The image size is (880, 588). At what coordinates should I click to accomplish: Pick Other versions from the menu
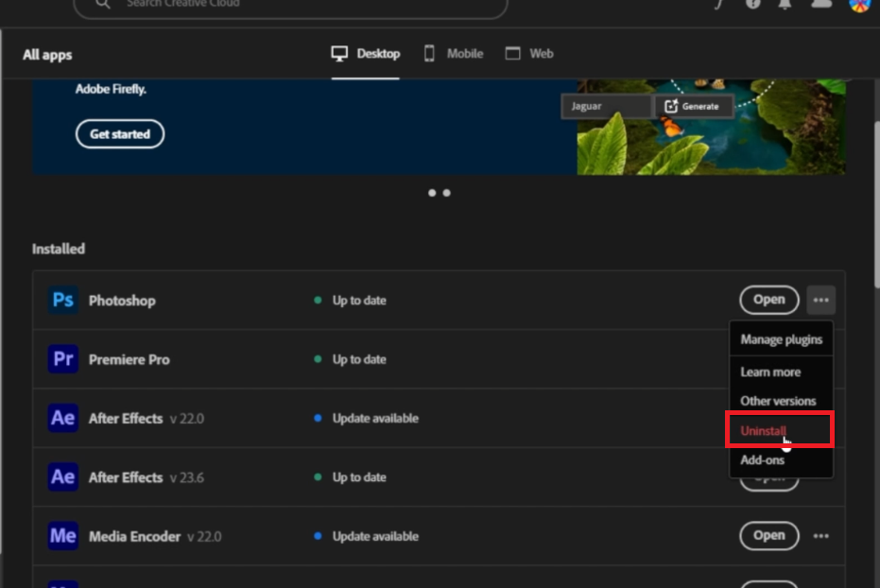click(778, 401)
